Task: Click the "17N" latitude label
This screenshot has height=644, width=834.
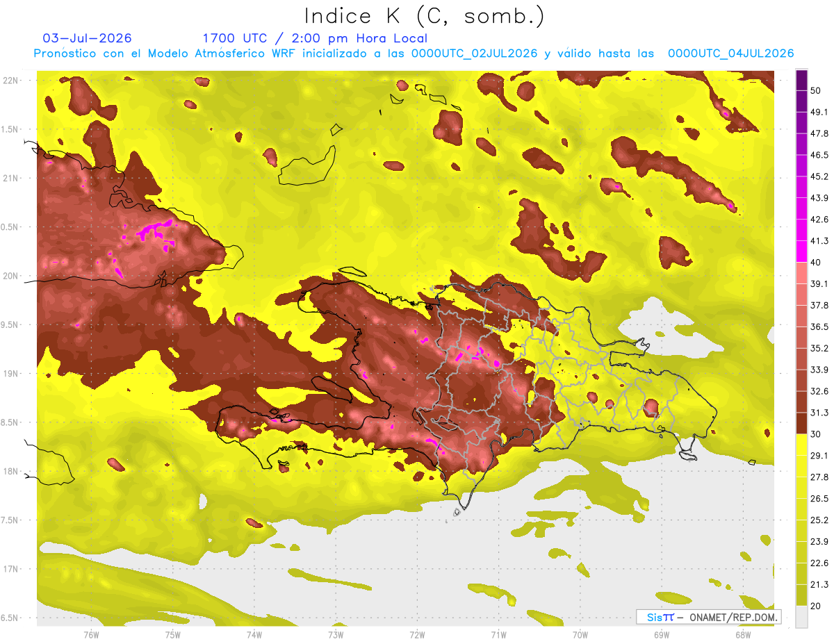Action: click(x=12, y=569)
